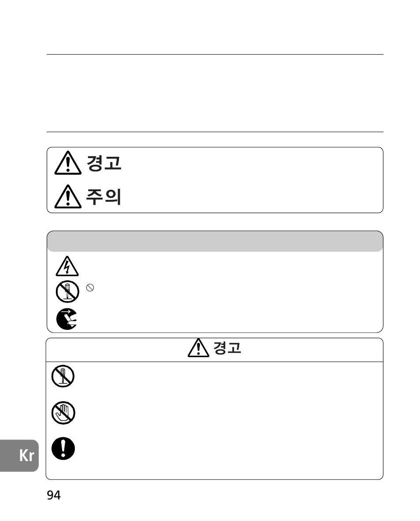Click the centered 경고 heading text

point(227,348)
